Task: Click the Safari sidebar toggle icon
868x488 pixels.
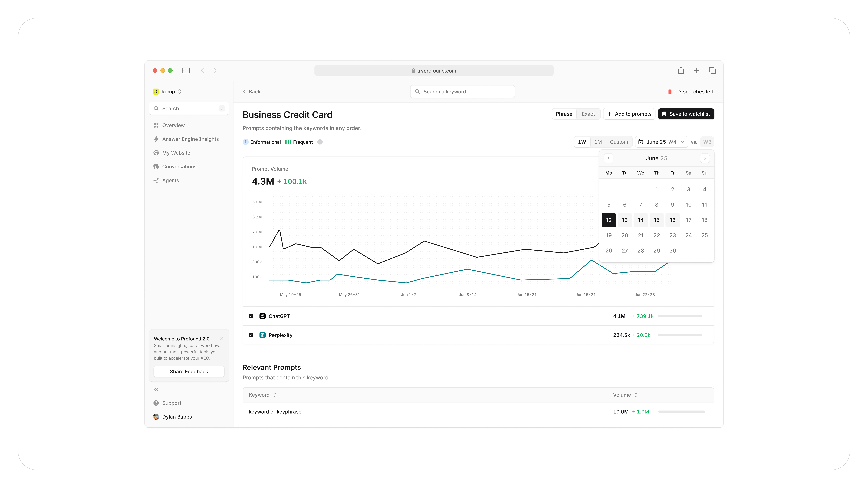Action: (186, 70)
